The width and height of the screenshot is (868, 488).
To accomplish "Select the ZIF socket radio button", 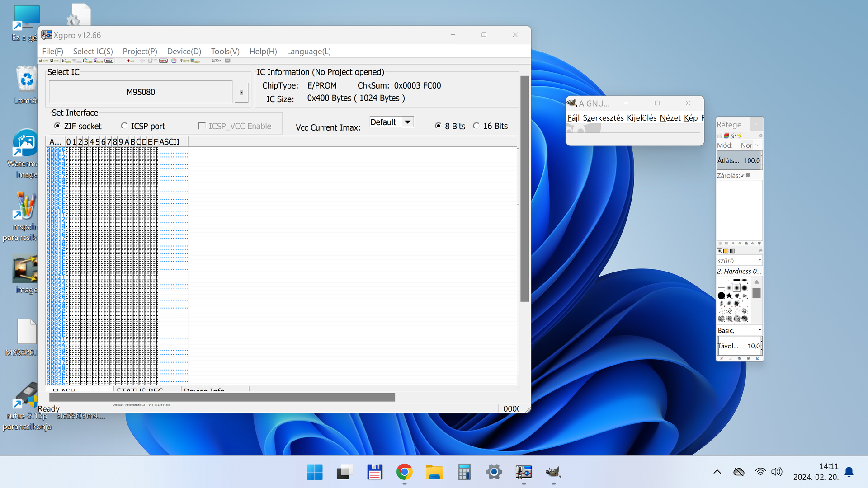I will (57, 126).
